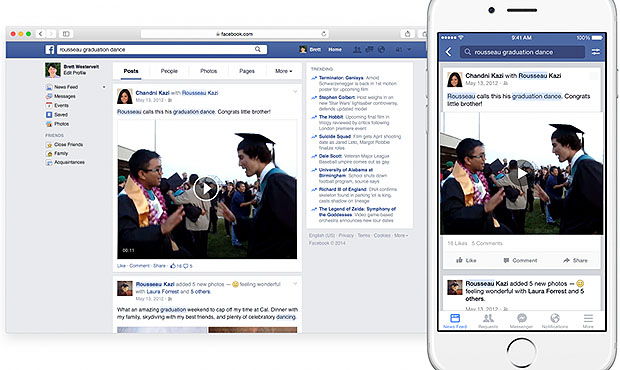The height and width of the screenshot is (370, 620).
Task: Tap back arrow in phone search header
Action: pos(448,52)
